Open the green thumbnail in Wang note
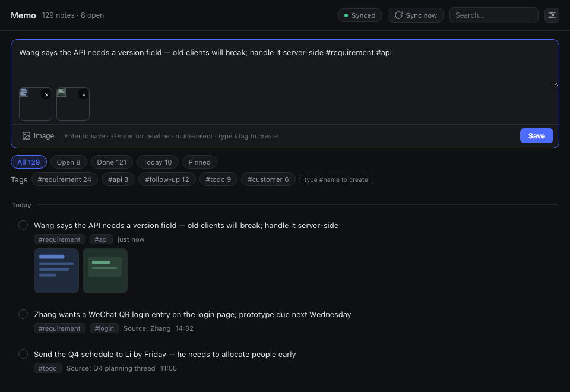The height and width of the screenshot is (392, 570). (x=105, y=271)
